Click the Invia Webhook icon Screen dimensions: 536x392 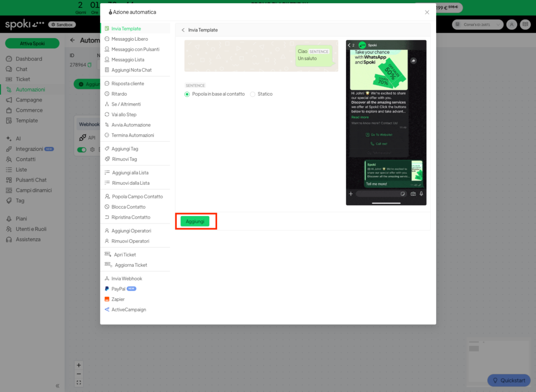(x=107, y=279)
